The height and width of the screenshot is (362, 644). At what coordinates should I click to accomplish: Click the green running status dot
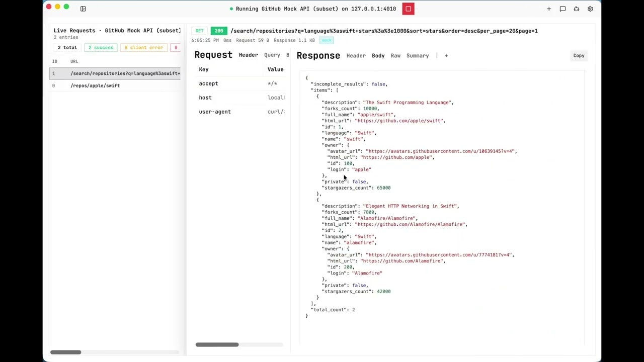231,9
